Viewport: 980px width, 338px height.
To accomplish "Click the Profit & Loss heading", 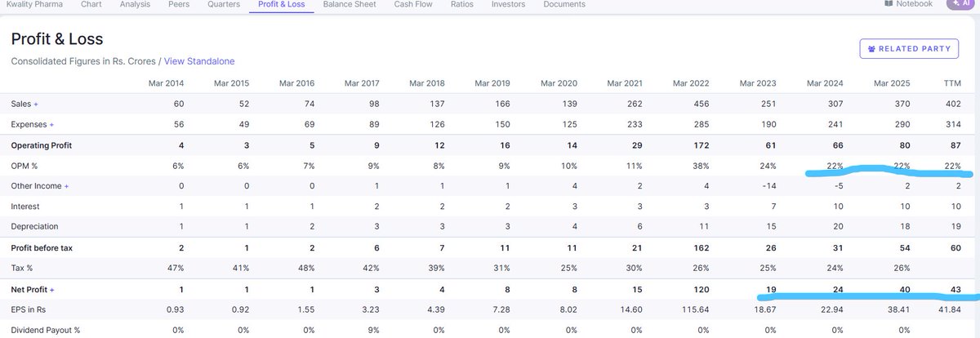I will click(57, 39).
